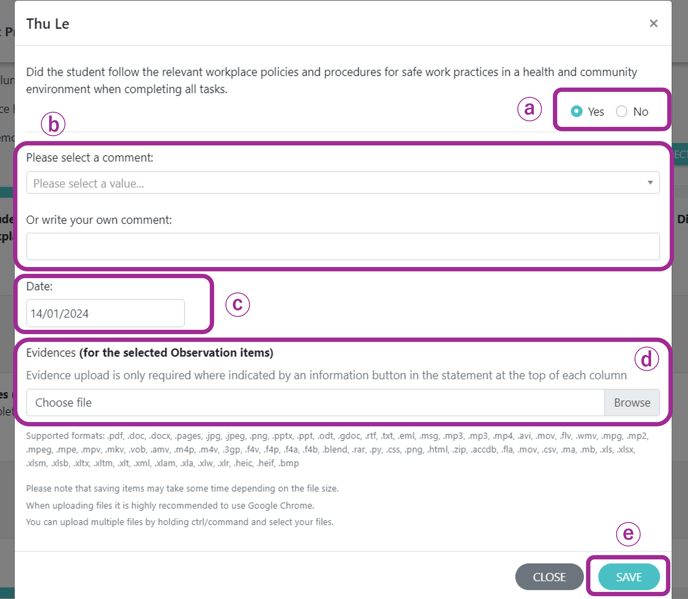Image resolution: width=688 pixels, height=599 pixels.
Task: Click the teal SAVE button
Action: (629, 577)
